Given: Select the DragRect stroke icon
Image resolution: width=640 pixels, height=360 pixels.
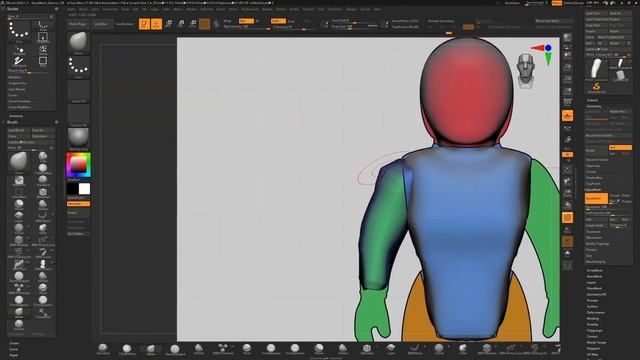Looking at the screenshot, I should pyautogui.click(x=42, y=37).
